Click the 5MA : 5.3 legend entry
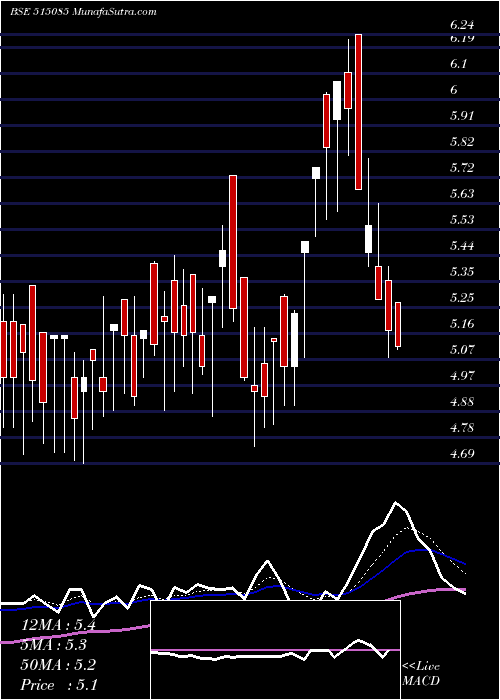500x700 pixels. (53, 645)
